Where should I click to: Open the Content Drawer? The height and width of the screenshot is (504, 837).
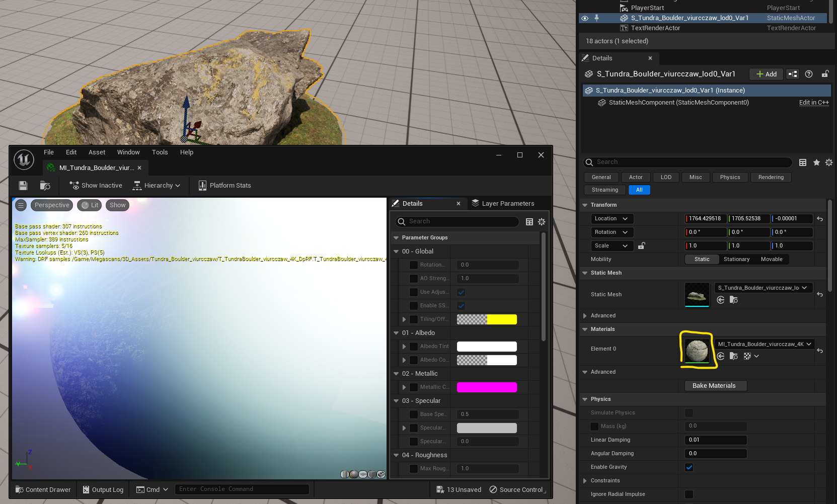(43, 490)
